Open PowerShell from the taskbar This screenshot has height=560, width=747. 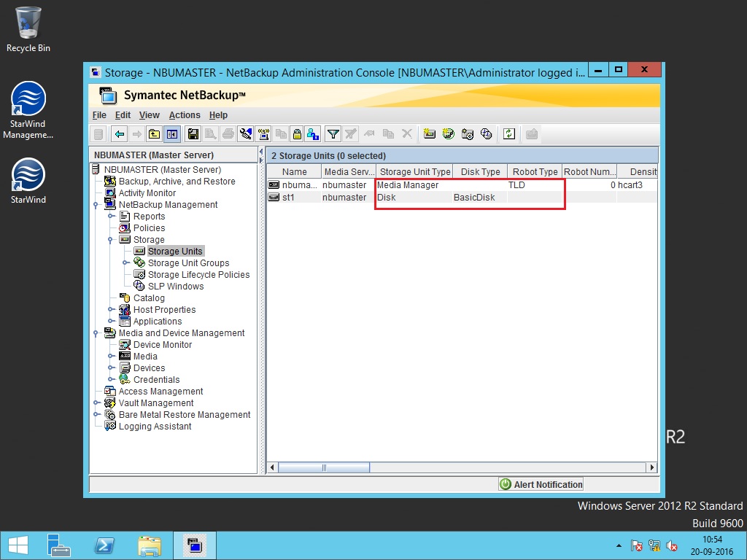[x=104, y=545]
